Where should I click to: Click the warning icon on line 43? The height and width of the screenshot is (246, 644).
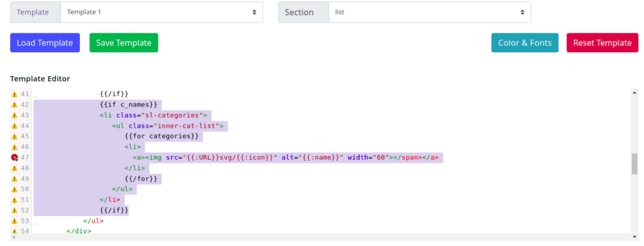(x=14, y=115)
